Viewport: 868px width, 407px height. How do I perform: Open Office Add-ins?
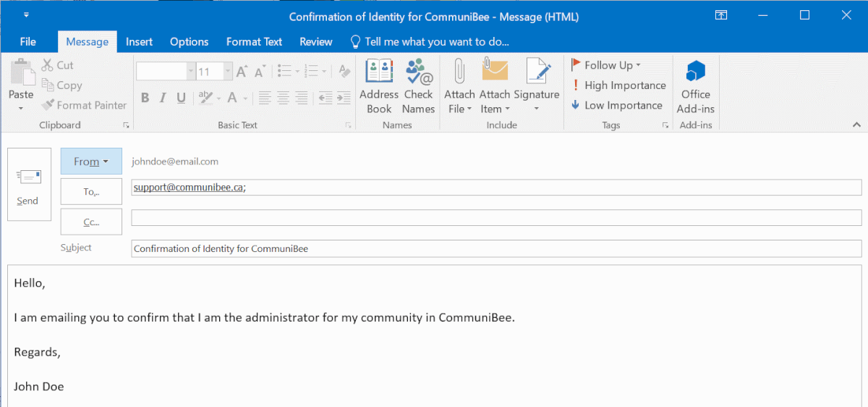[x=696, y=86]
